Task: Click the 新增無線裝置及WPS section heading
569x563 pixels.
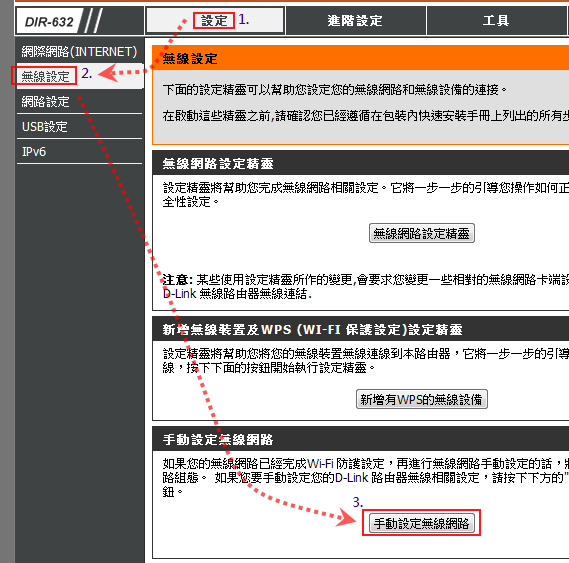Action: 312,330
